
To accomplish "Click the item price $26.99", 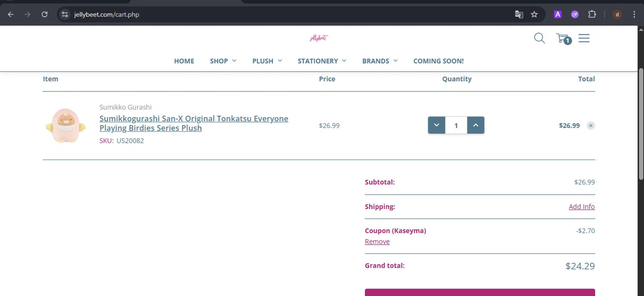I will [x=329, y=126].
